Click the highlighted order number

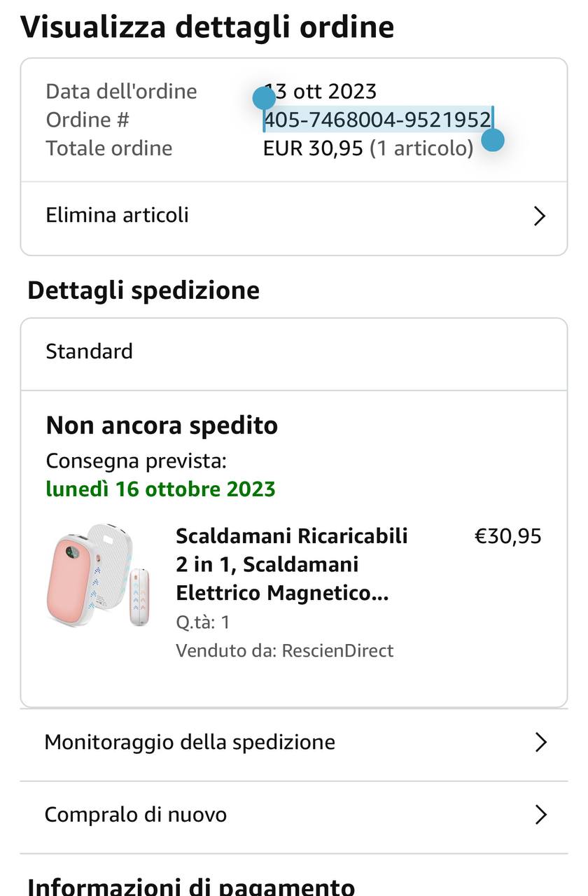click(x=377, y=120)
